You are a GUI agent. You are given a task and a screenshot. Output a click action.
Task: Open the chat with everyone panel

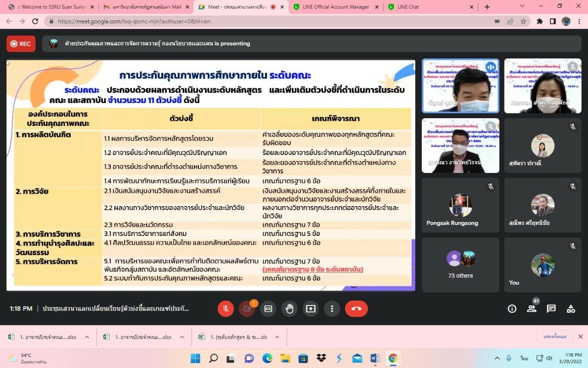click(551, 309)
